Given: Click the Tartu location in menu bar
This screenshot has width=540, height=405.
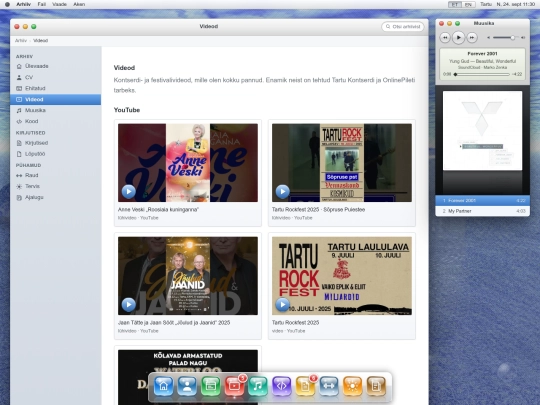Looking at the screenshot, I should coord(486,4).
